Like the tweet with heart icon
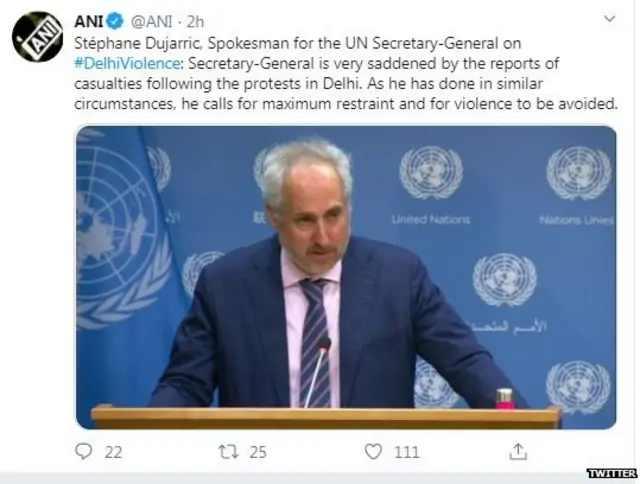This screenshot has width=640, height=484. click(373, 451)
